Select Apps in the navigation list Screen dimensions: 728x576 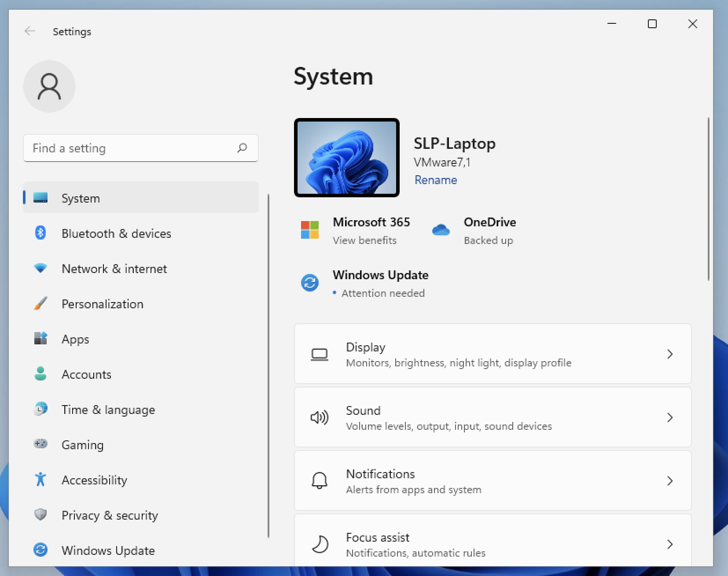click(141, 339)
